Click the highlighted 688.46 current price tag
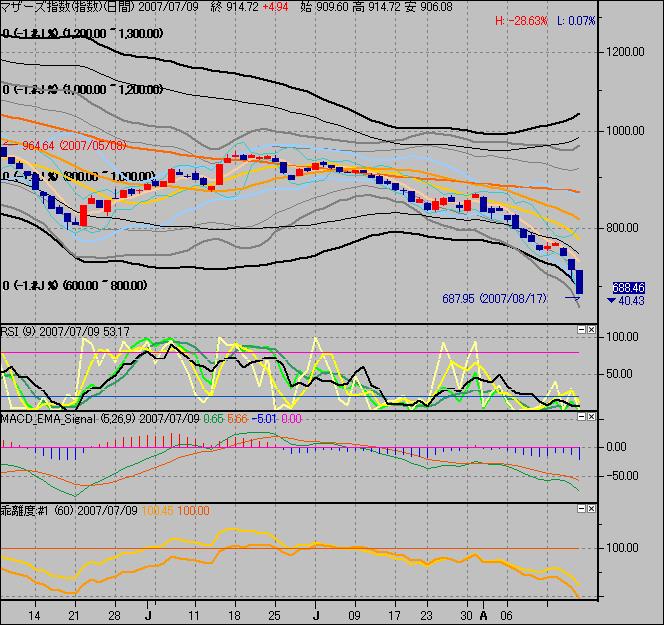 click(x=626, y=286)
